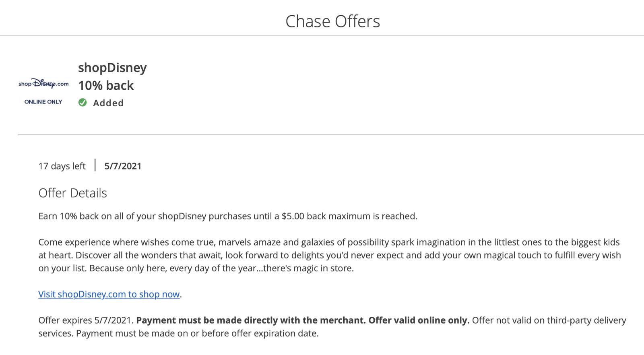
Task: Click Offer not valid on third-party delivery text
Action: point(549,320)
